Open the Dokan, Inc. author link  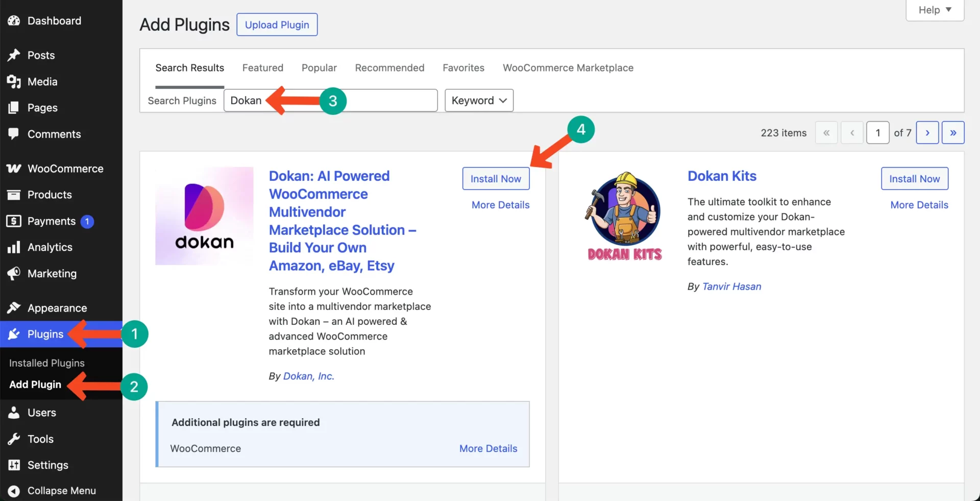tap(309, 376)
